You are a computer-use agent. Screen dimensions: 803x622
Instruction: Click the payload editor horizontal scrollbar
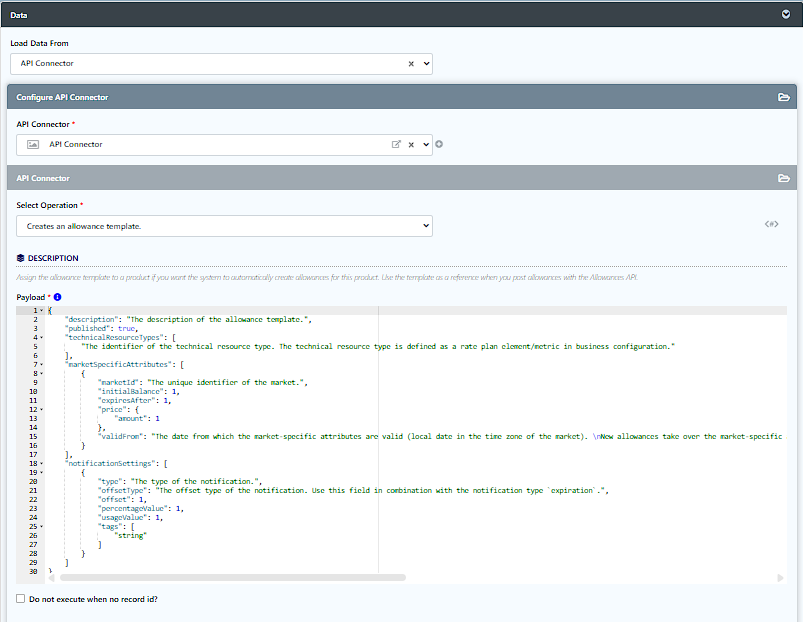(x=233, y=577)
